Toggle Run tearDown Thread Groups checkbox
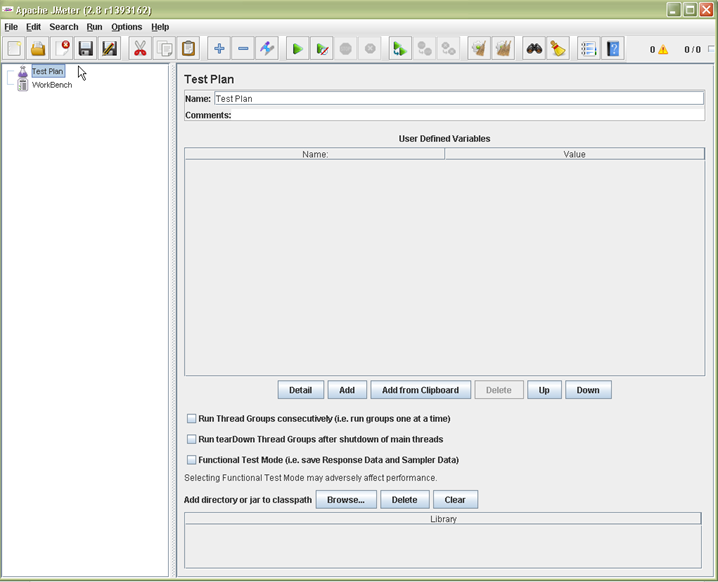This screenshot has height=582, width=718. (x=191, y=439)
